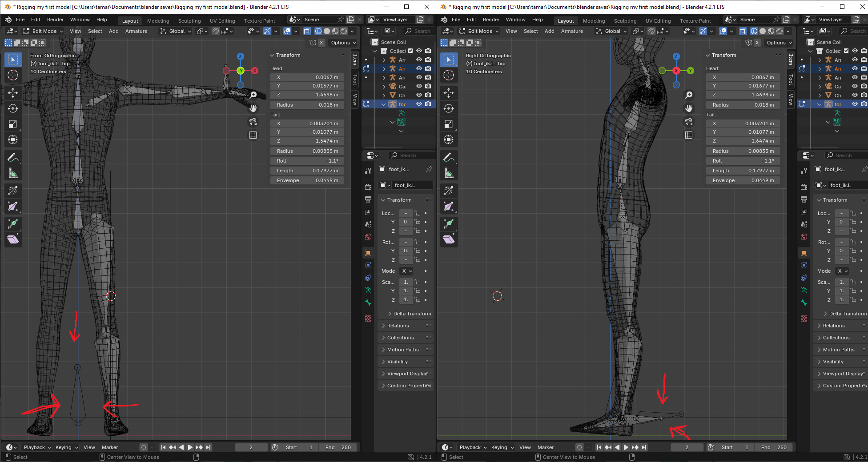Jump to end frame in right window timeline
The height and width of the screenshot is (462, 868).
pos(644,447)
